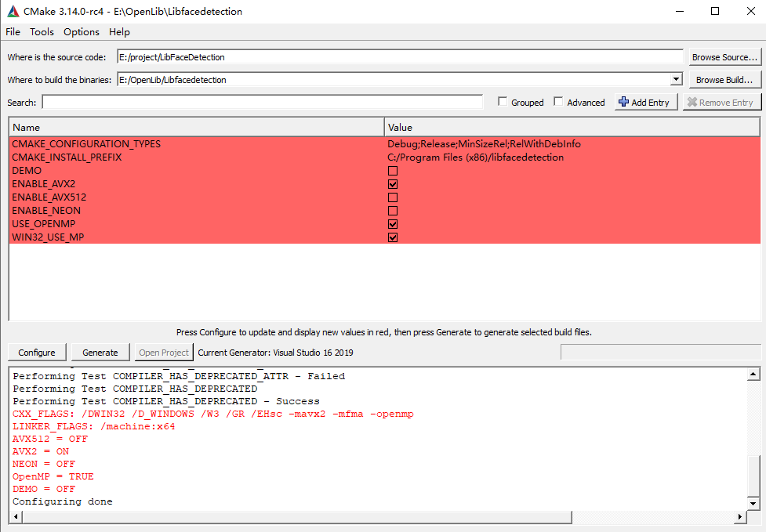Uncheck the WIN32_USE_MP checkbox
The height and width of the screenshot is (532, 766).
pos(392,237)
